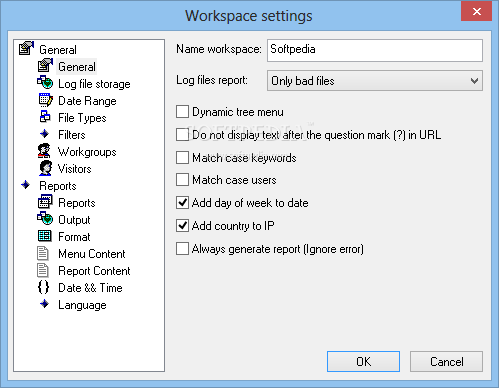Open the Menu Content label

tap(92, 254)
